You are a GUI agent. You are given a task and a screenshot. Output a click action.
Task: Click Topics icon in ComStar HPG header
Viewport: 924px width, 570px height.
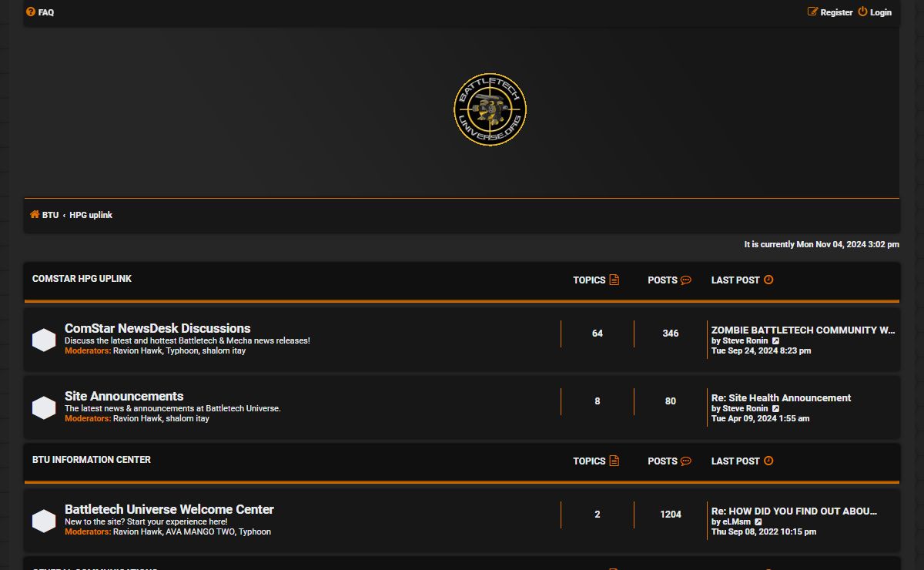pos(614,280)
